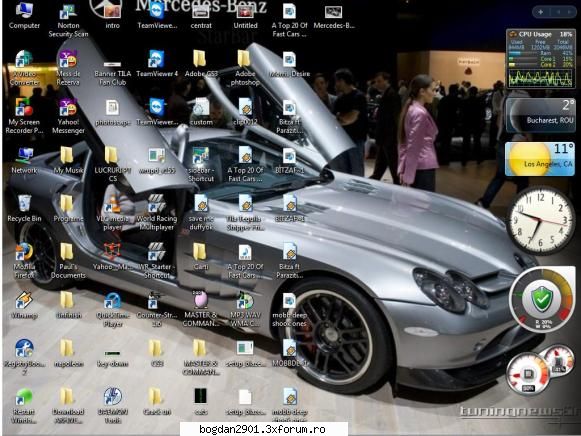Image resolution: width=581 pixels, height=436 pixels.
Task: Open save me duffyok file
Action: pos(201,213)
